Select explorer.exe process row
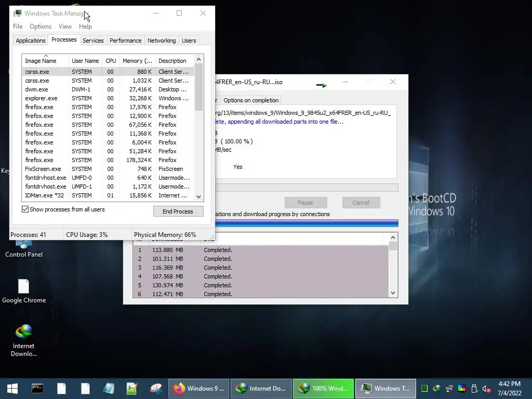The height and width of the screenshot is (399, 532). tap(108, 98)
